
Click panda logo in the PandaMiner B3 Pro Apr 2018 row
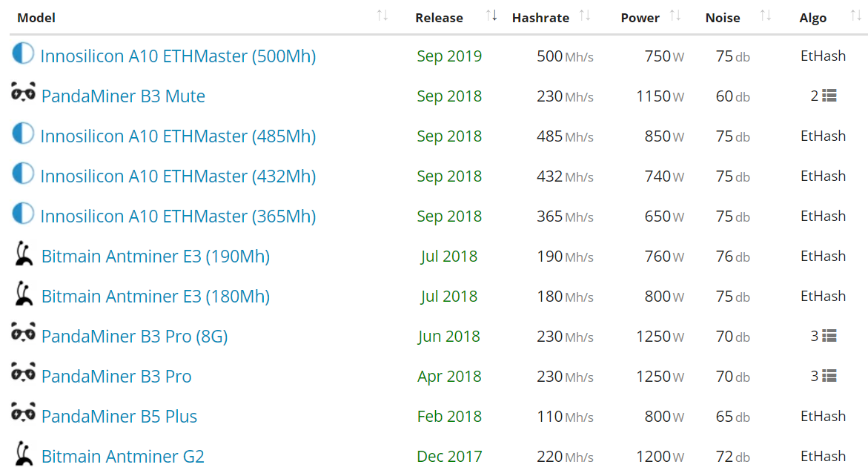(23, 373)
